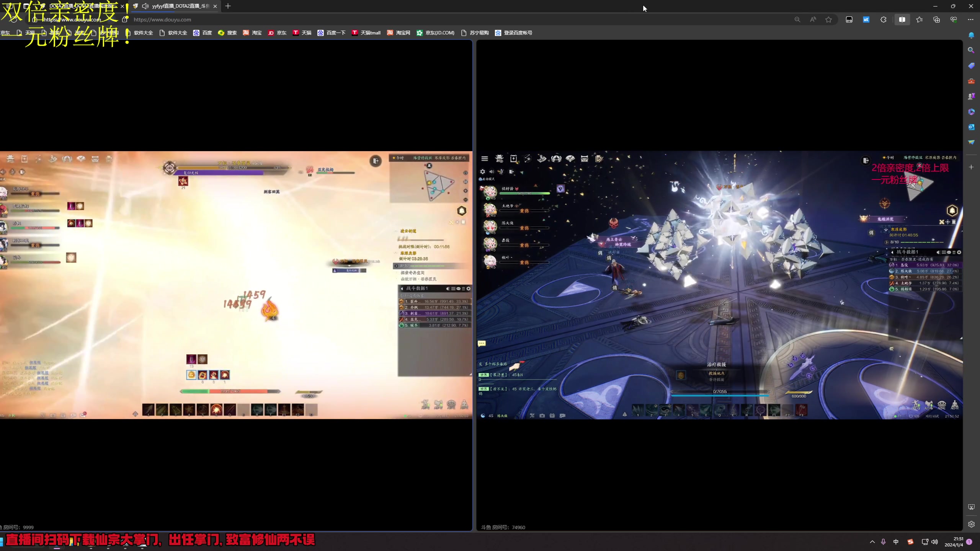Image resolution: width=980 pixels, height=551 pixels.
Task: Open the Edge split screen button
Action: (x=902, y=20)
